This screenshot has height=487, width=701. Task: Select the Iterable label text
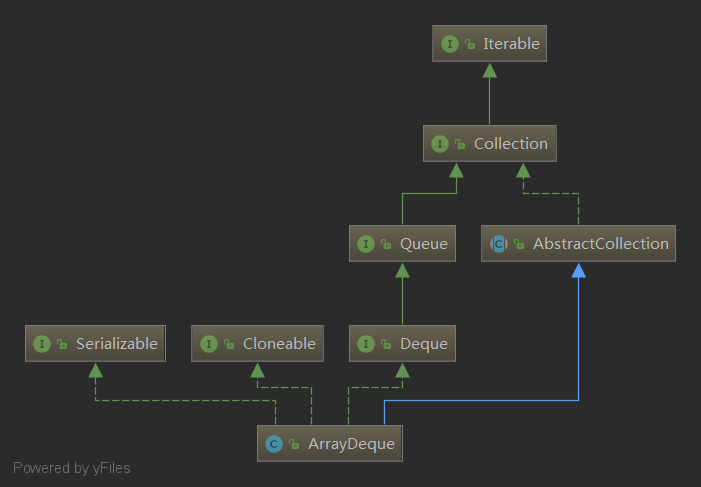pyautogui.click(x=511, y=44)
